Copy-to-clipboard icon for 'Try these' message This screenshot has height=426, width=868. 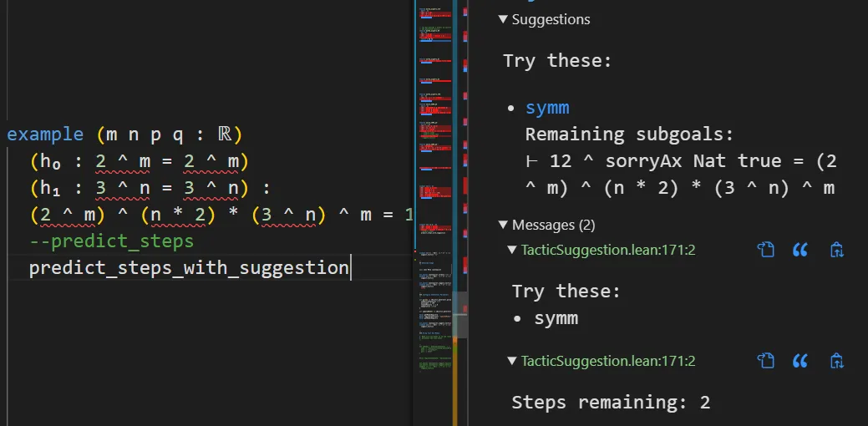(x=836, y=250)
